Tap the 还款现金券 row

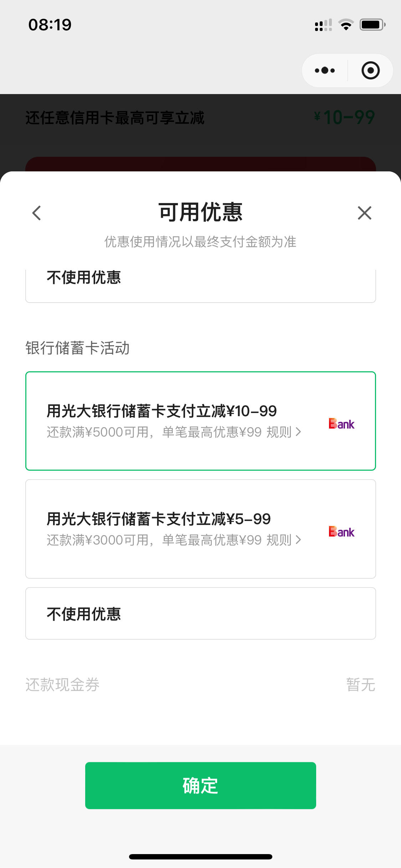(x=201, y=684)
